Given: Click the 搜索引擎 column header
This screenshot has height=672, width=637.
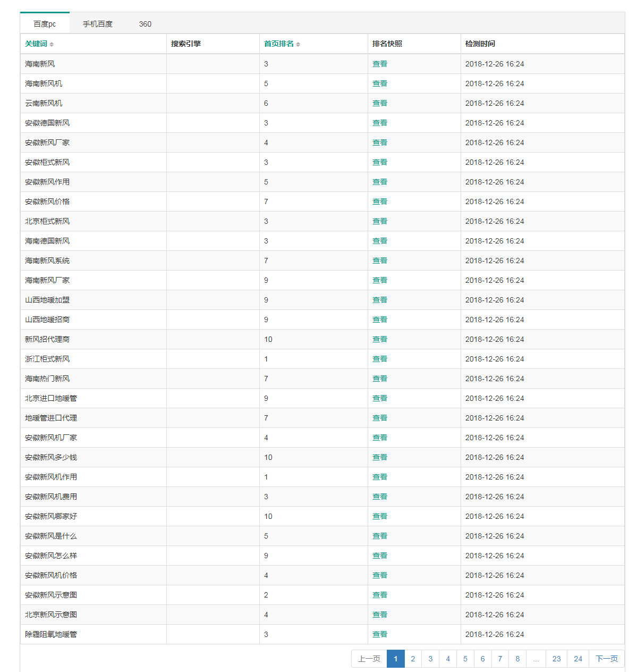Looking at the screenshot, I should pyautogui.click(x=186, y=44).
